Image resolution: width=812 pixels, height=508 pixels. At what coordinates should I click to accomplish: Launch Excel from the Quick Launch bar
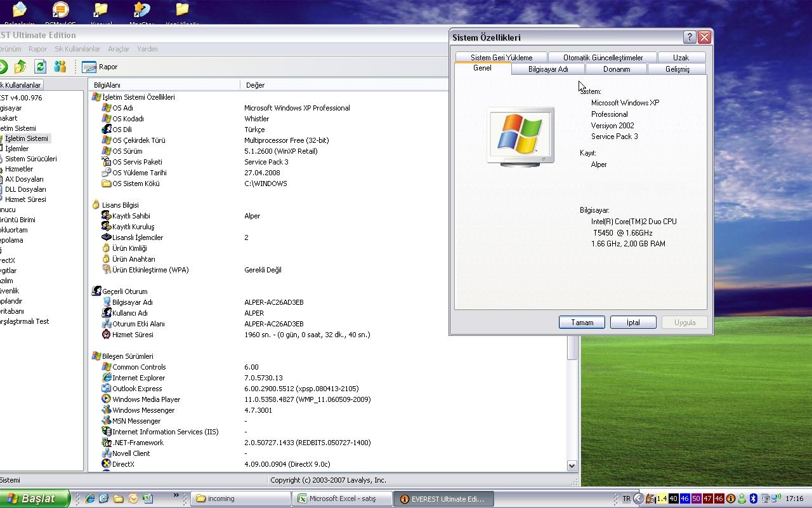tap(147, 498)
